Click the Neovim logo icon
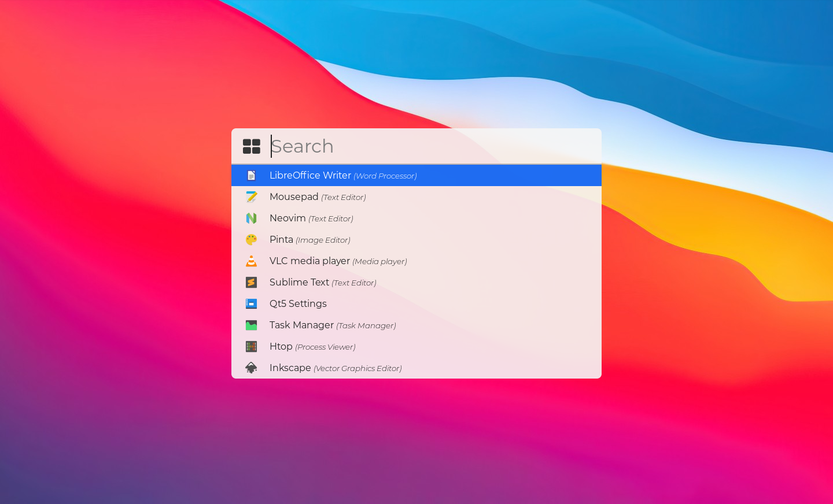The width and height of the screenshot is (833, 504). (251, 218)
